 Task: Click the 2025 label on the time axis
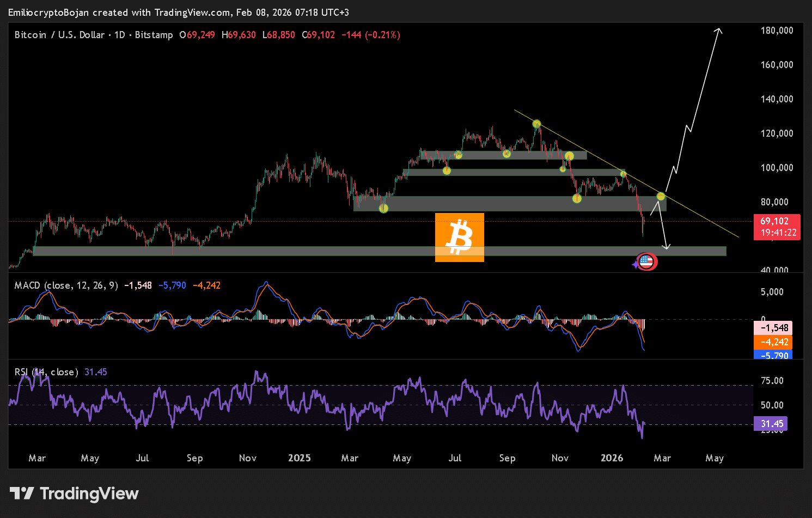pos(299,458)
